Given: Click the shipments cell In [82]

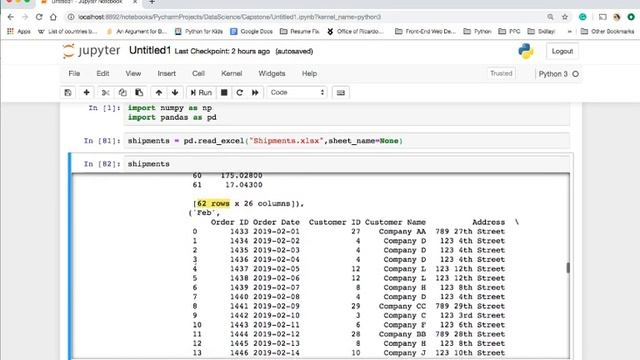Looking at the screenshot, I should [347, 164].
